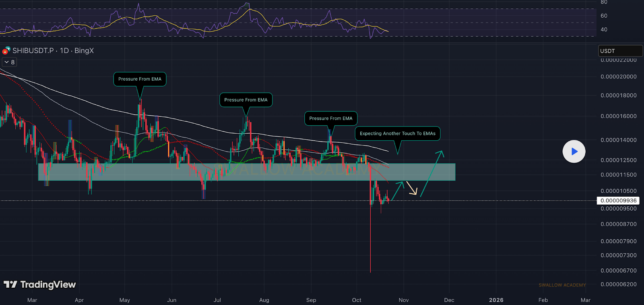Image resolution: width=644 pixels, height=305 pixels.
Task: Click the Pressure From EMA callout above September
Action: (x=330, y=118)
